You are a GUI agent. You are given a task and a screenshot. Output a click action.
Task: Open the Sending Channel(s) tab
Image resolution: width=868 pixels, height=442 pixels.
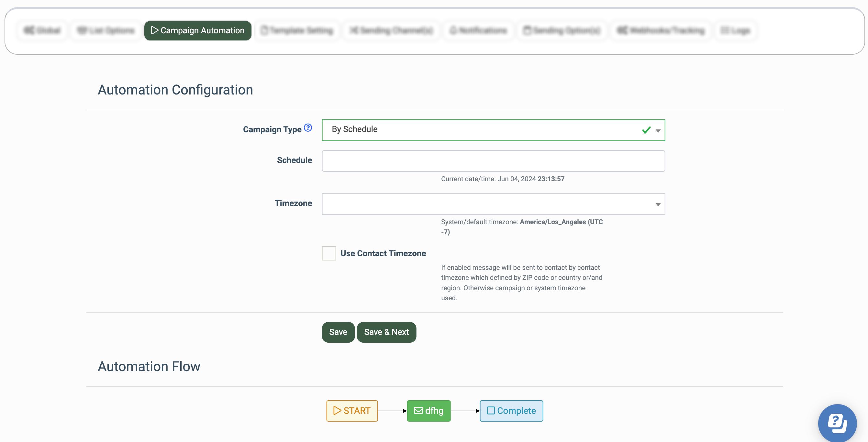pos(391,31)
